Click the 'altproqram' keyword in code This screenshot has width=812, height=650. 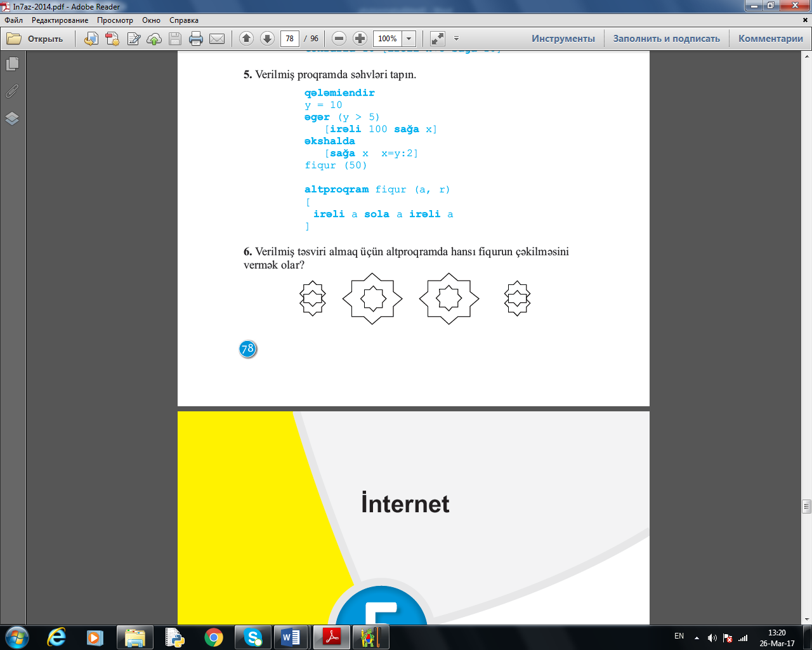tap(336, 190)
